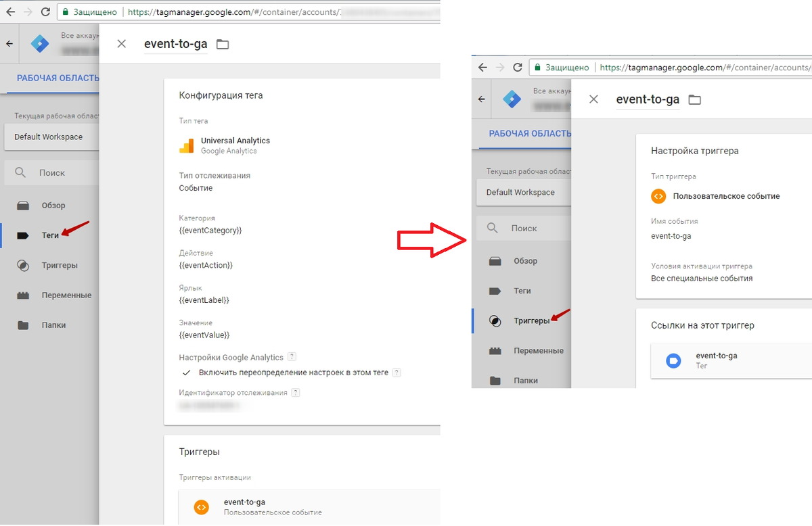Click the trigger title event-to-ga in trigger settings panel

pyautogui.click(x=648, y=100)
